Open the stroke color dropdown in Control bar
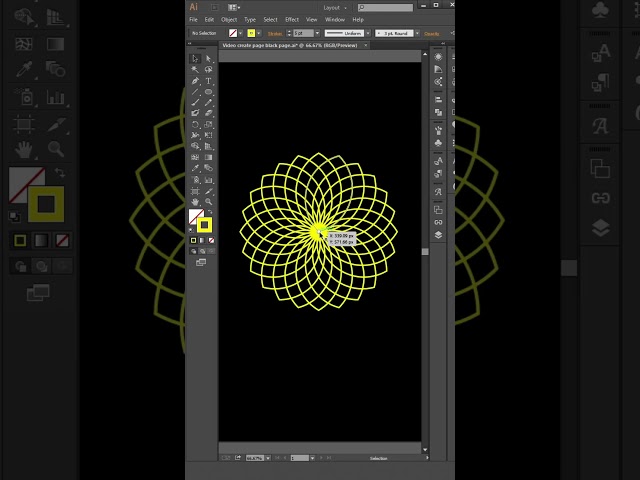640x480 pixels. [259, 33]
